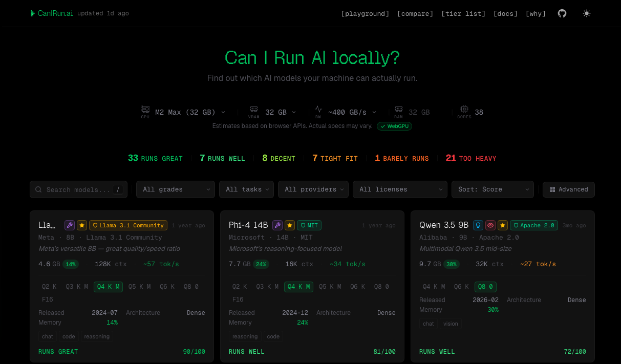This screenshot has height=364, width=621.
Task: Select Q8_0 quantization on Qwen card
Action: point(485,287)
